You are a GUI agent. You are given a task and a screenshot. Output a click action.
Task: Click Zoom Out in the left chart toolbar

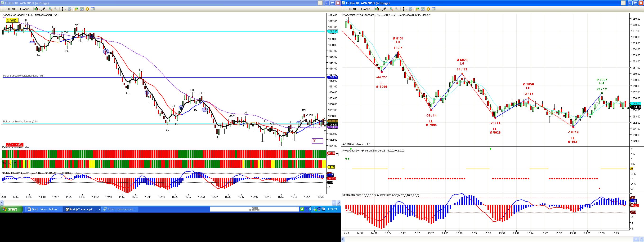(x=56, y=9)
